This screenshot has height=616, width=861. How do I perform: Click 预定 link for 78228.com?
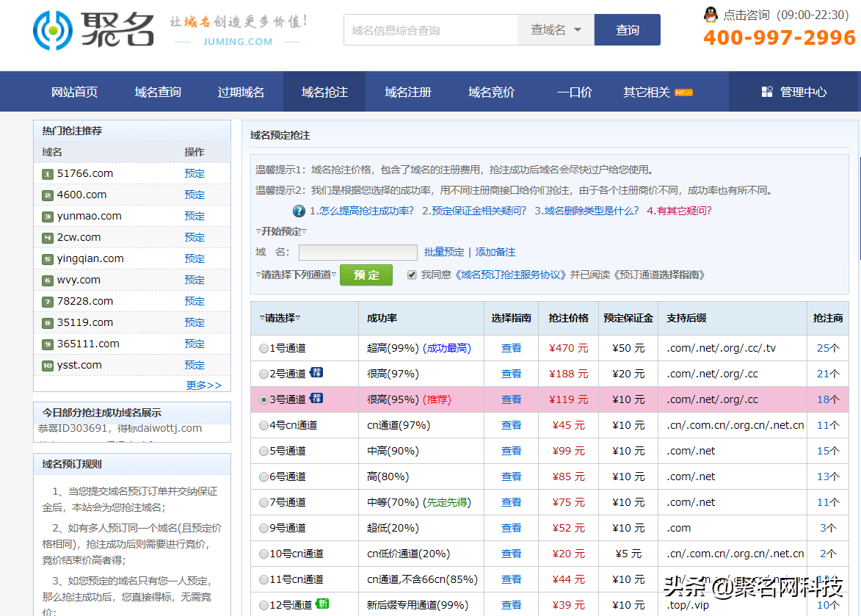tap(195, 302)
